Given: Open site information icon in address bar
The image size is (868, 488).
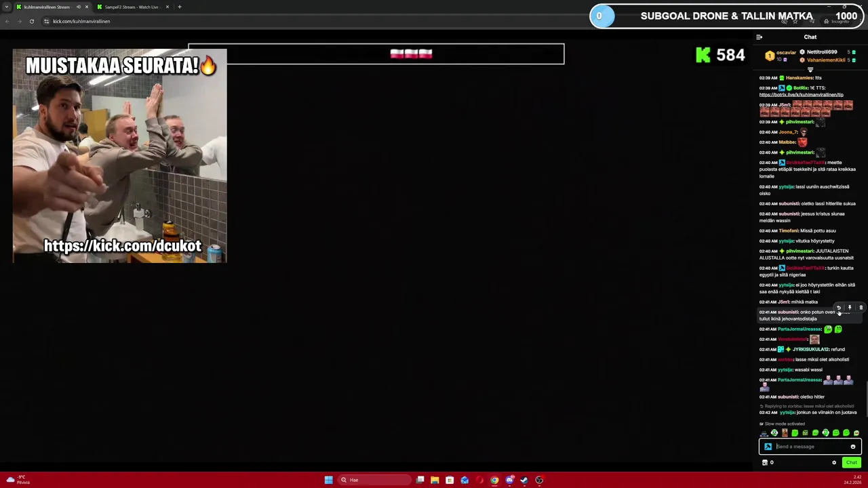Looking at the screenshot, I should (x=46, y=21).
